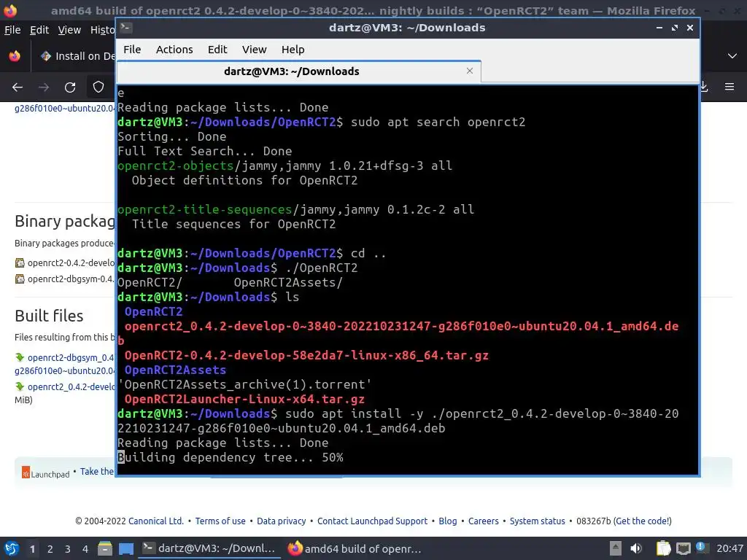Screen dimensions: 747x560
Task: Click the Firefox tracking protection shield icon
Action: pos(98,87)
